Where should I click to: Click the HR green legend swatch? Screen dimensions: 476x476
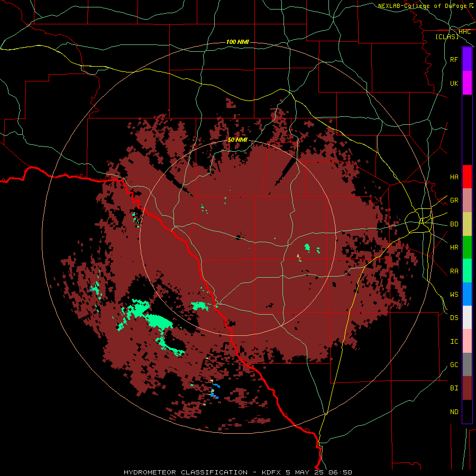tap(467, 248)
